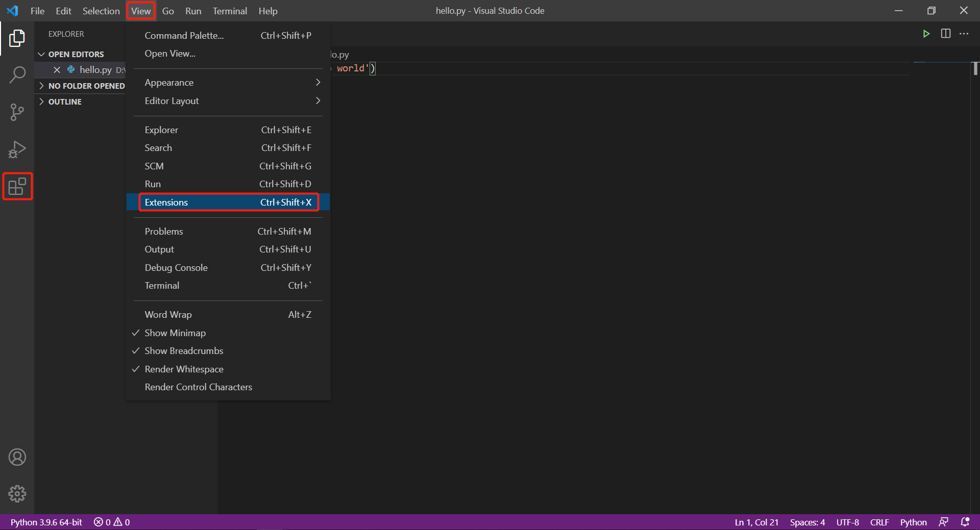Viewport: 980px width, 530px height.
Task: Choose Open View... menu entry
Action: 228,54
